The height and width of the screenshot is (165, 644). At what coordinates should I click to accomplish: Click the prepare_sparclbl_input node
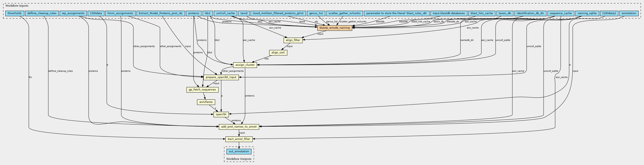221,77
